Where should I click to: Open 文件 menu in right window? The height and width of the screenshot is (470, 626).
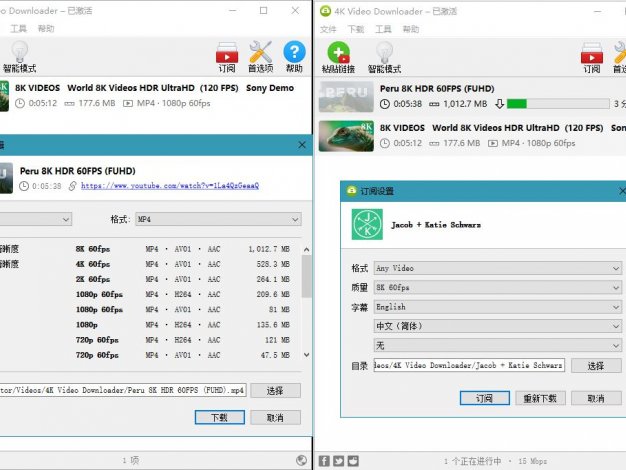tap(328, 29)
